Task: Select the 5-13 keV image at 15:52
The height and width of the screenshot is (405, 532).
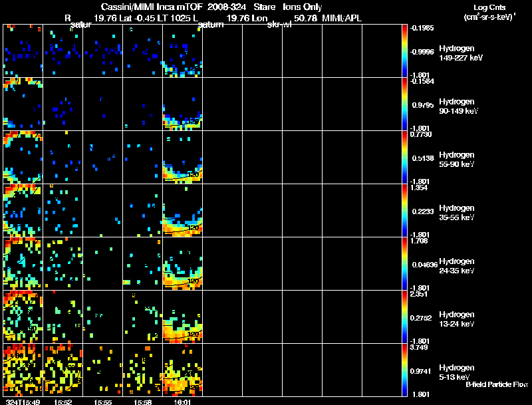Action: (63, 370)
